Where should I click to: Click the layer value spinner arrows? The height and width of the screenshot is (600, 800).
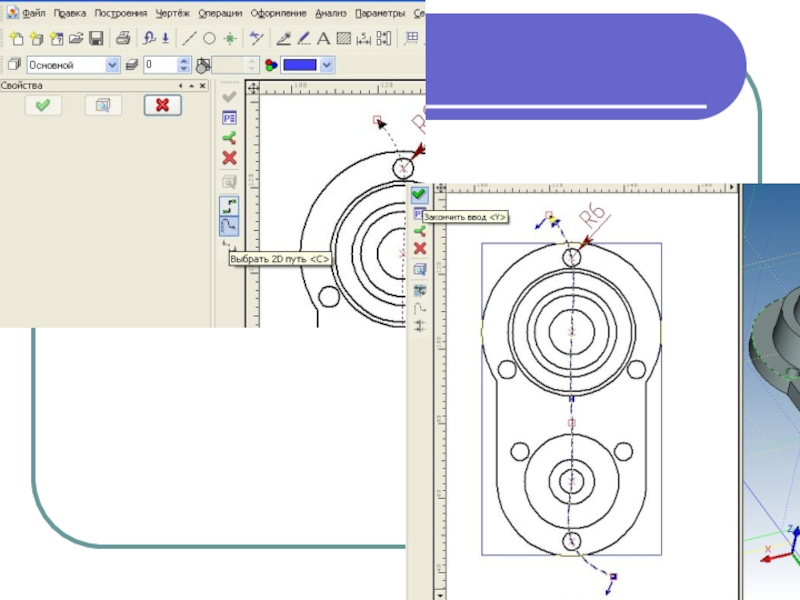pyautogui.click(x=184, y=65)
